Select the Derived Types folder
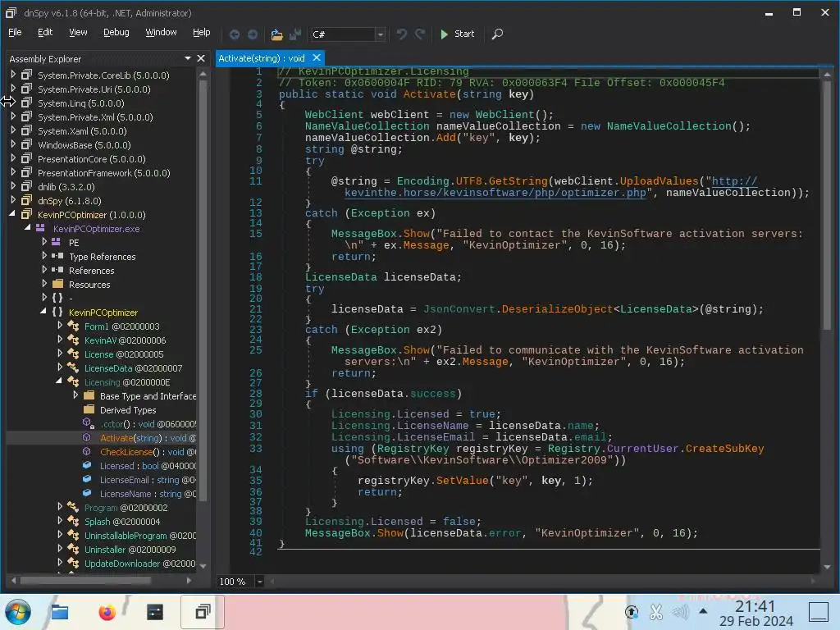The width and height of the screenshot is (840, 630). [128, 410]
